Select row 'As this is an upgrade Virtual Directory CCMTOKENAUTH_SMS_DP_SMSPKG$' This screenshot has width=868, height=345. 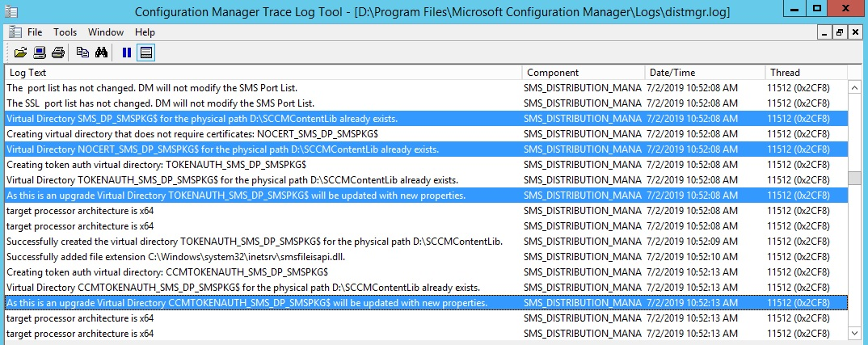pyautogui.click(x=426, y=303)
